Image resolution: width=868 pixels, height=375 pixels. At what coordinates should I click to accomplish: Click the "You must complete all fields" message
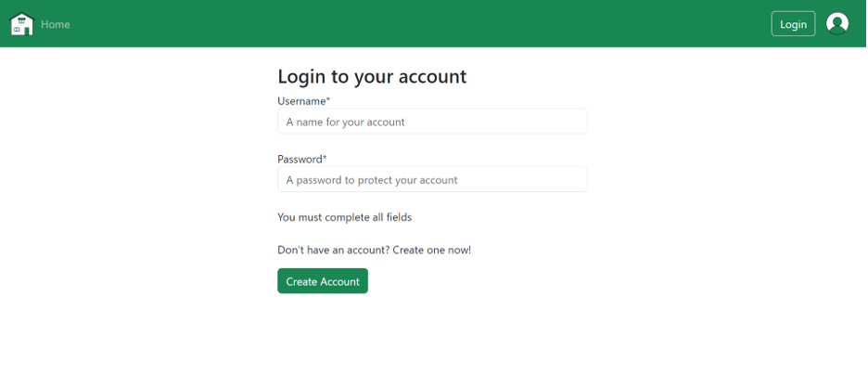coord(344,217)
